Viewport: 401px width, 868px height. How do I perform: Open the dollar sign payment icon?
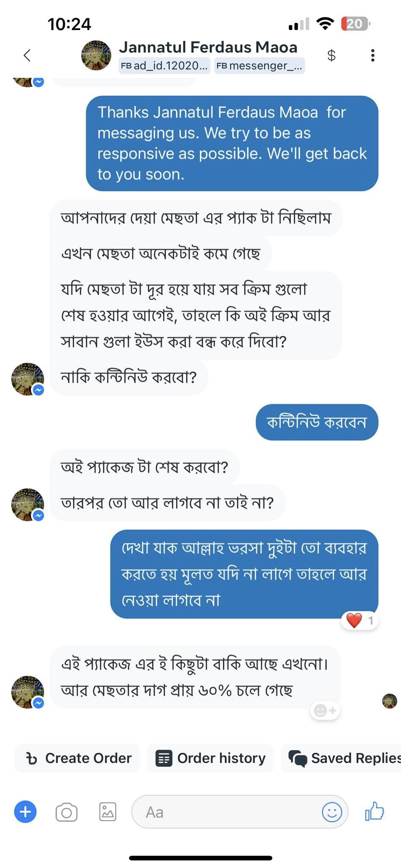coord(332,55)
